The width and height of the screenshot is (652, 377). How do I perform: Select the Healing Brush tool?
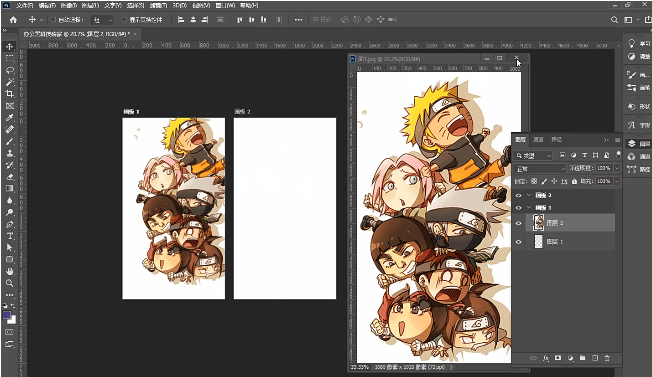pos(10,129)
